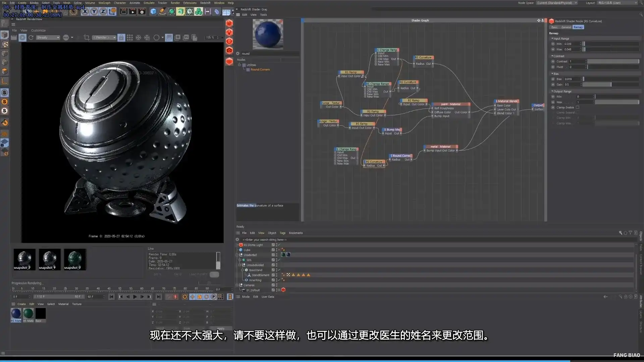644x362 pixels.
Task: Click the Redshift camera tag beside 01_Default
Action: point(283,290)
